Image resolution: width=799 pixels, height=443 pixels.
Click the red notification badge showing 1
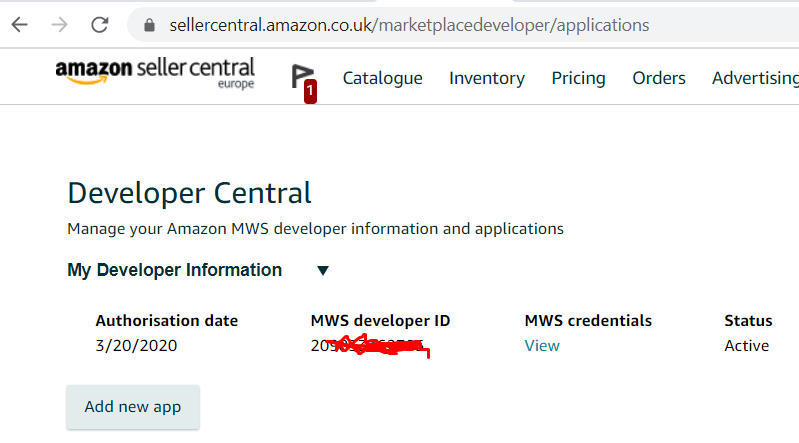tap(310, 92)
